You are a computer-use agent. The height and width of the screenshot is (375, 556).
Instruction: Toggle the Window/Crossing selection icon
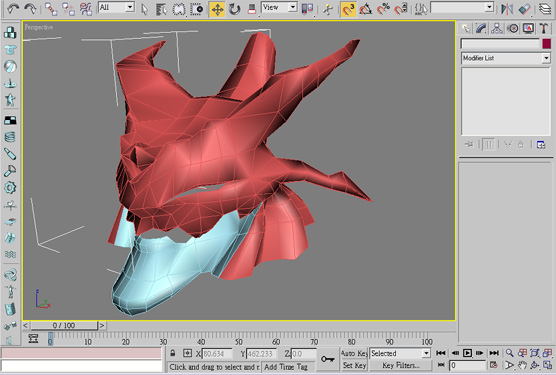point(197,9)
